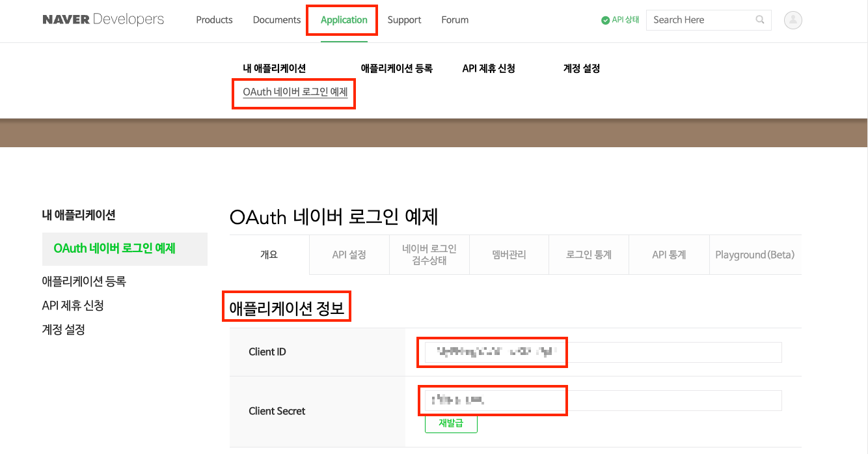Switch to the 멤버관리 tab

point(509,255)
